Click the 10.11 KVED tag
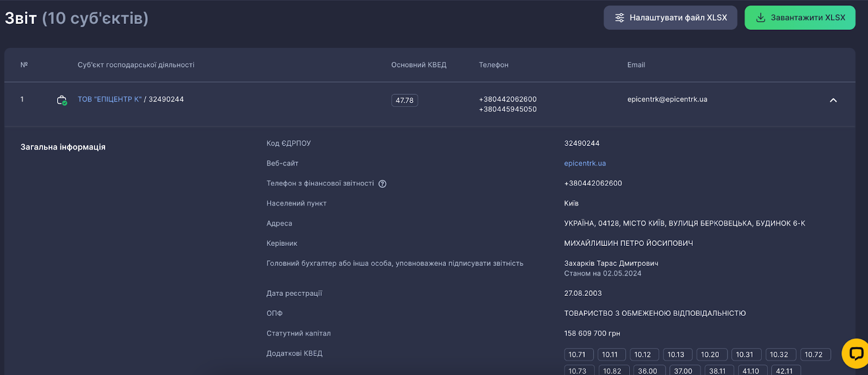The height and width of the screenshot is (375, 868). coord(610,355)
